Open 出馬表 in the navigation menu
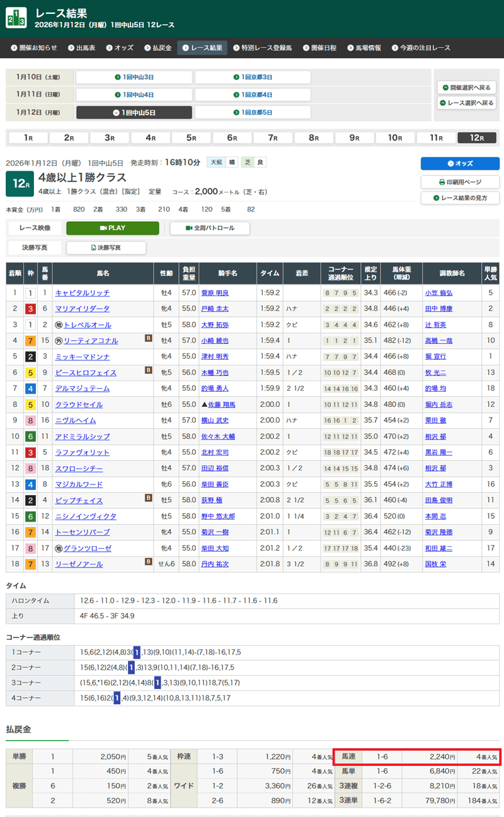504x817 pixels. coord(83,48)
